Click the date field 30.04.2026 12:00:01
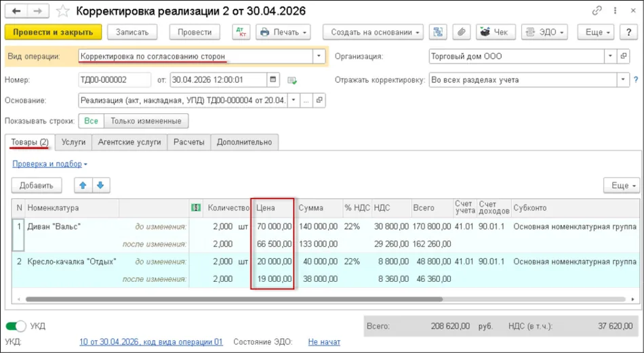The height and width of the screenshot is (353, 644). (218, 80)
